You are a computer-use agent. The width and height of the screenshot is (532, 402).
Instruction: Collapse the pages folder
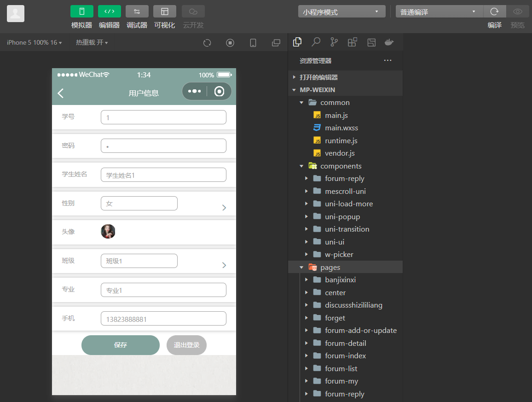[x=346, y=267]
